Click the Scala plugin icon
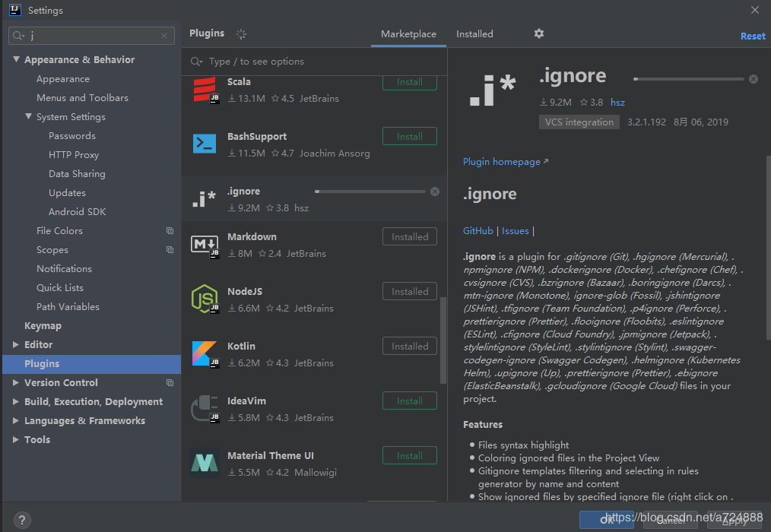The image size is (771, 532). point(205,90)
